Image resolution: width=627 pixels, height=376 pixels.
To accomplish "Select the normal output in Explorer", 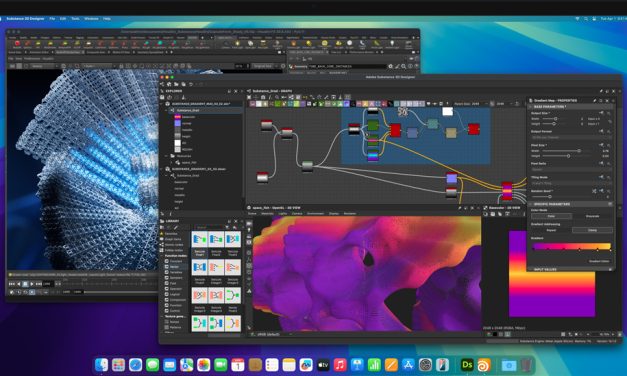I will (187, 124).
